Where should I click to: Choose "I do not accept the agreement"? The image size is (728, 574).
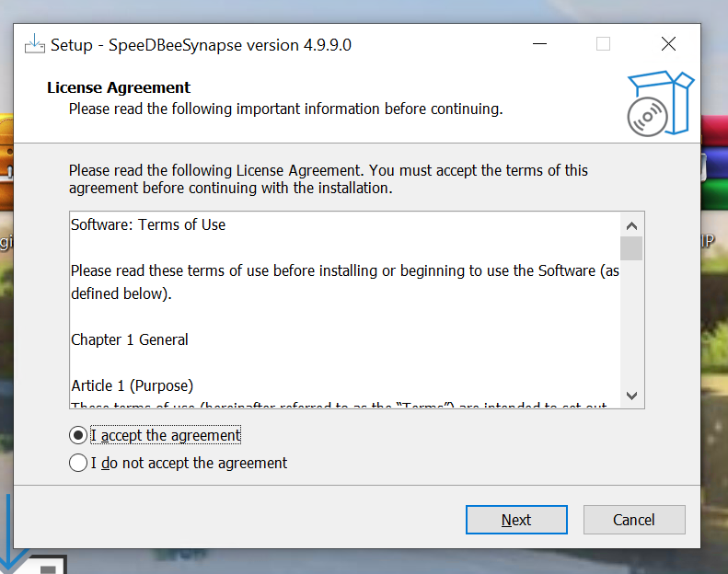click(x=78, y=463)
